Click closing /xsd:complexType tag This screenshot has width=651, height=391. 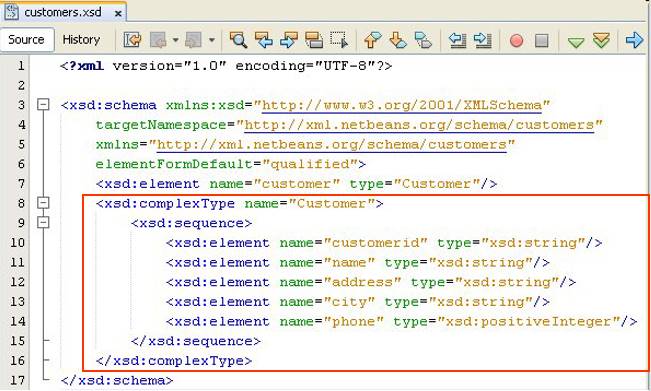174,361
